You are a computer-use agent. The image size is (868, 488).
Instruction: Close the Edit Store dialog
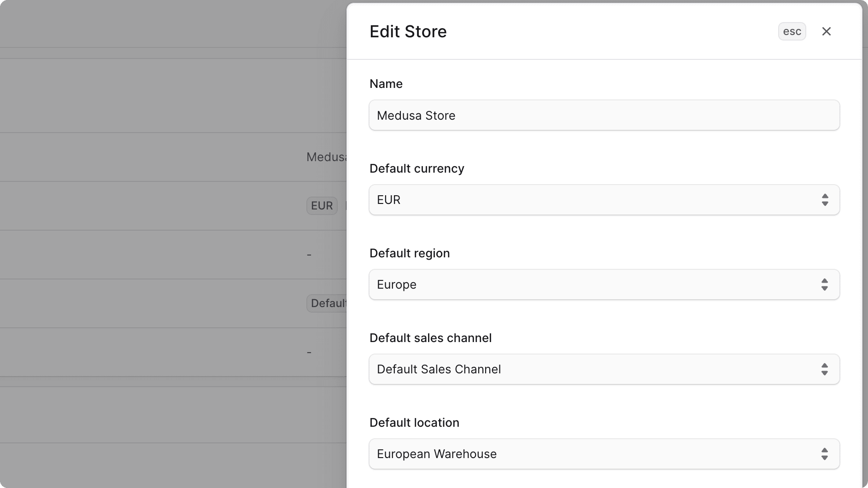pyautogui.click(x=827, y=31)
